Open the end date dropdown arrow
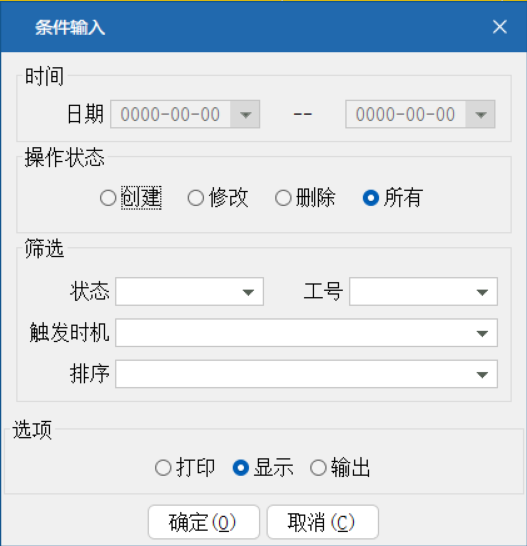This screenshot has width=527, height=546. (480, 114)
